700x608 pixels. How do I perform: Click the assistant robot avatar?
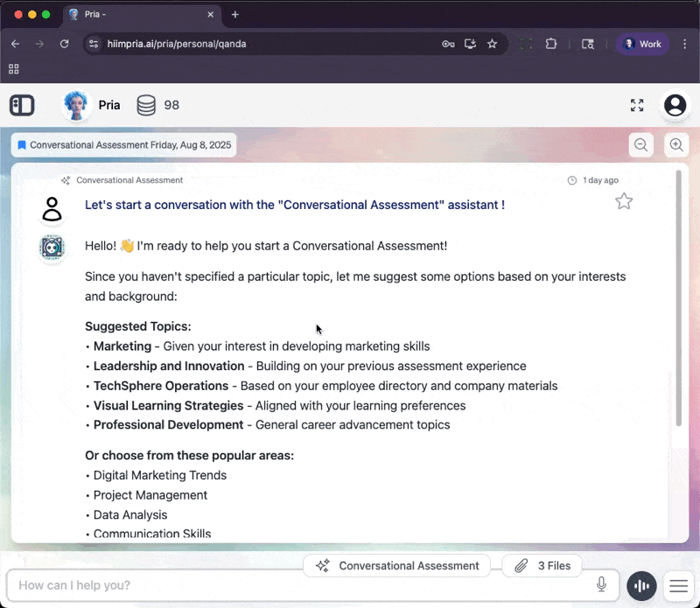(52, 248)
